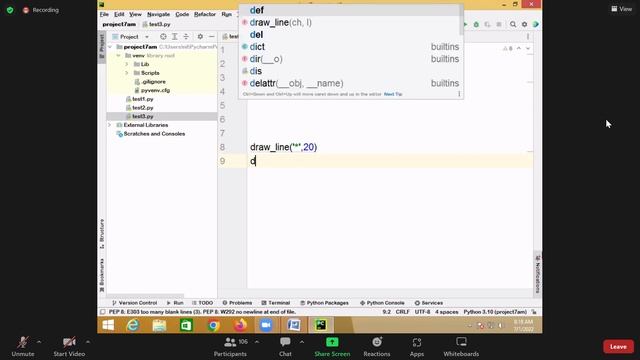Click Expand All icon in the Project panel header

(x=175, y=37)
